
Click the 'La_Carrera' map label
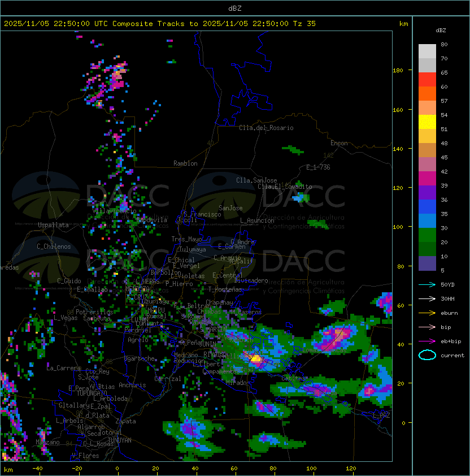[x=63, y=368]
